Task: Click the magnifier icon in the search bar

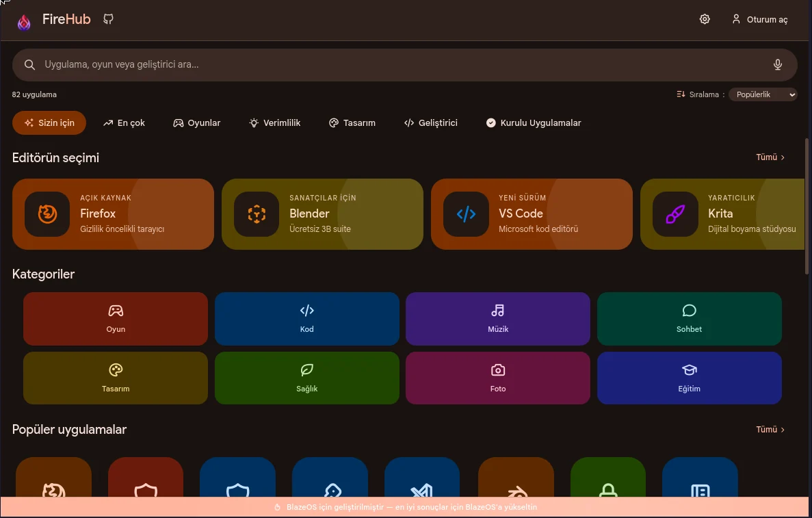Action: pyautogui.click(x=29, y=65)
